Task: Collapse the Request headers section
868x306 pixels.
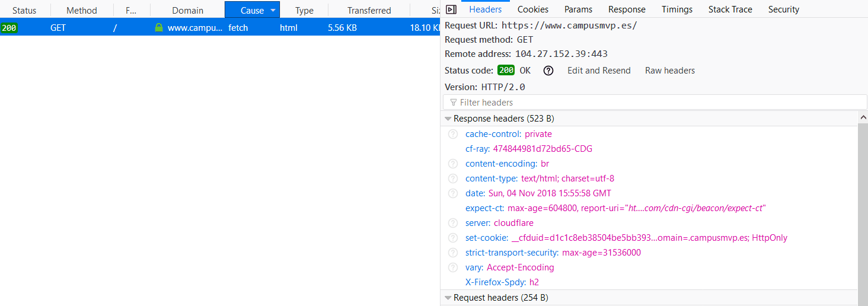Action: (x=448, y=298)
